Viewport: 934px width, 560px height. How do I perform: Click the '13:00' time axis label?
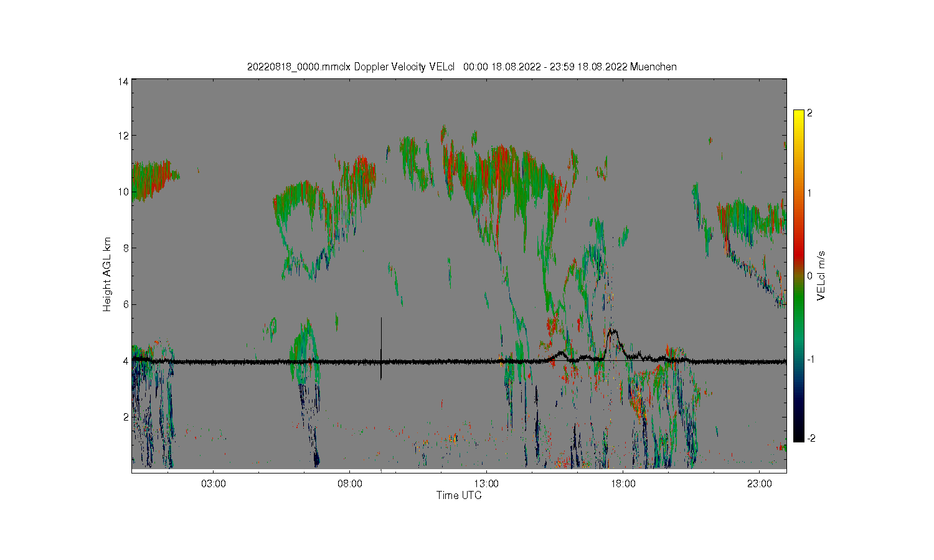[x=486, y=483]
